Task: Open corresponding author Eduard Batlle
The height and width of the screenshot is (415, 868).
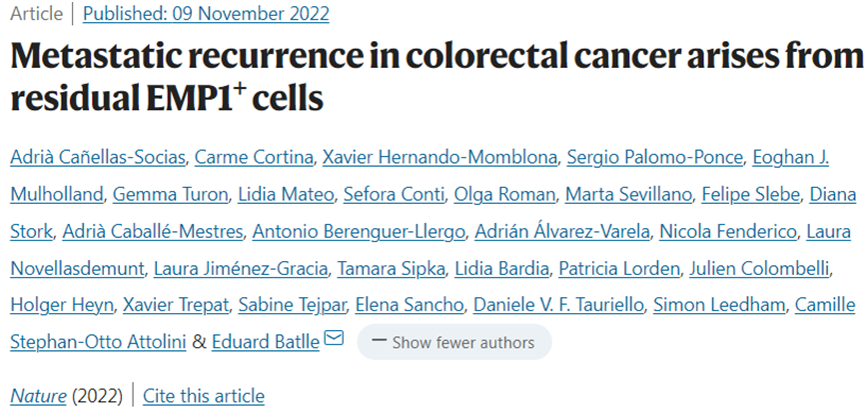Action: [266, 342]
